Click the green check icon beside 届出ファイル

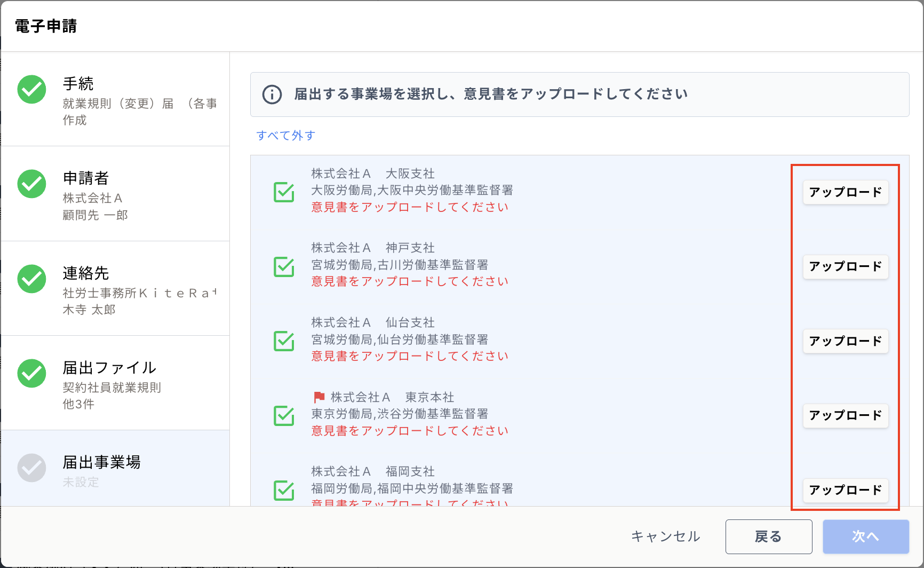point(31,373)
